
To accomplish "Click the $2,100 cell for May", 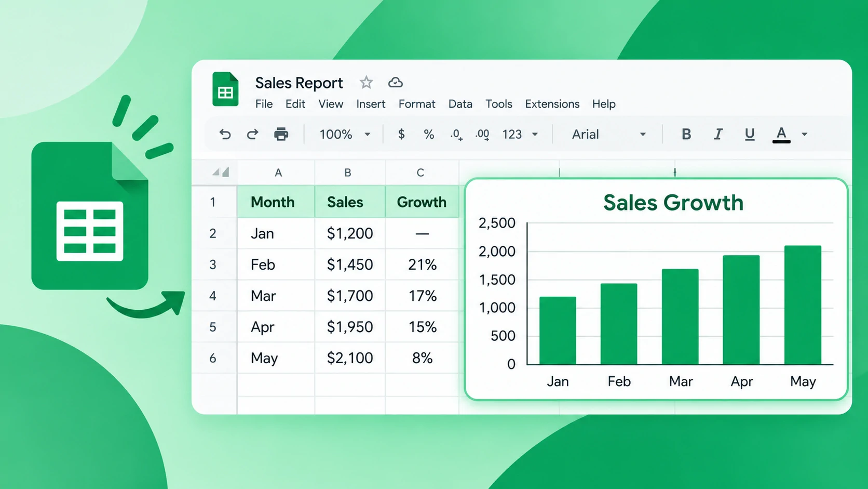I will point(350,358).
